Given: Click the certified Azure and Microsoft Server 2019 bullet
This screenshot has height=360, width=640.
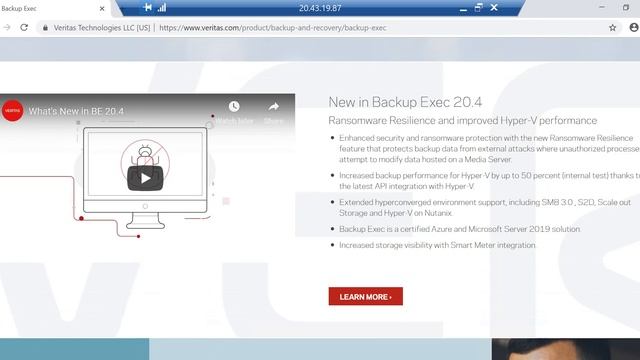Looking at the screenshot, I should 459,229.
